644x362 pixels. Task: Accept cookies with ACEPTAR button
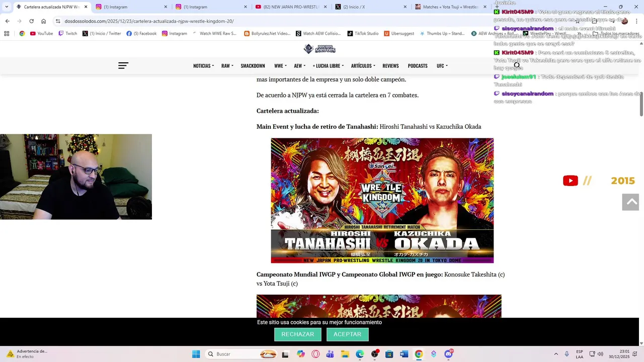[347, 334]
